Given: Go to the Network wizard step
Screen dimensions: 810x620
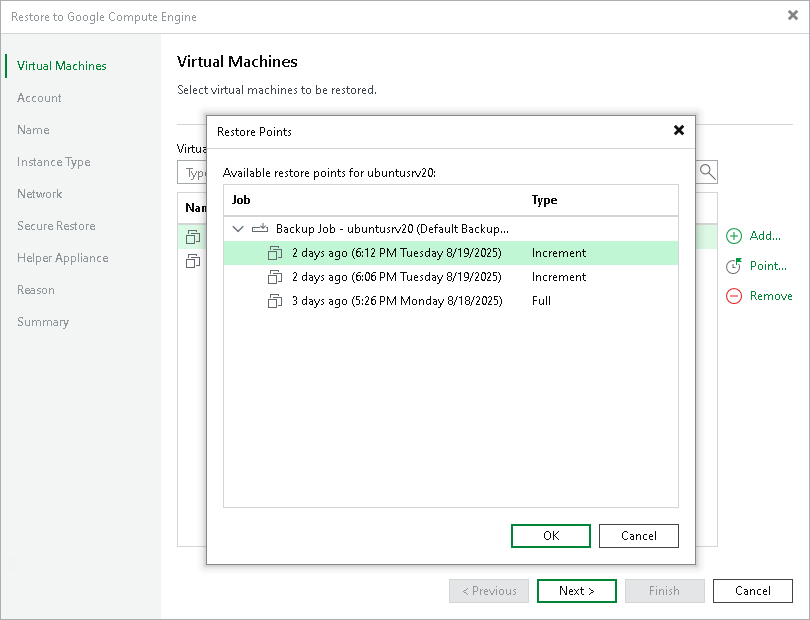Looking at the screenshot, I should [40, 194].
